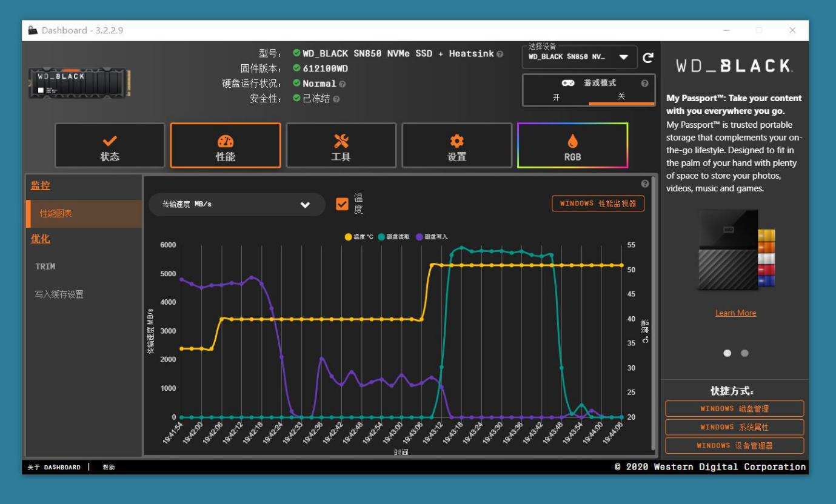Follow the Learn More link
The image size is (836, 504).
[735, 313]
